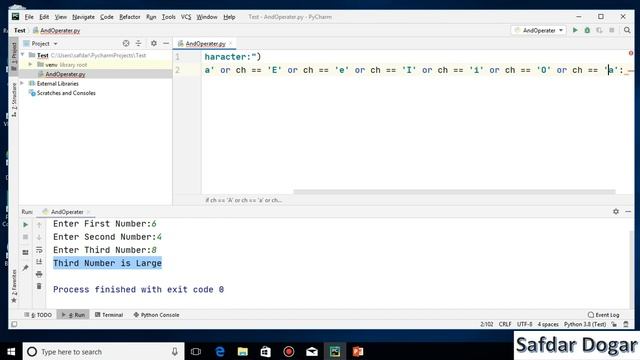Screen dimensions: 640x360
Task: Start debugging with the bug icon
Action: [x=587, y=30]
